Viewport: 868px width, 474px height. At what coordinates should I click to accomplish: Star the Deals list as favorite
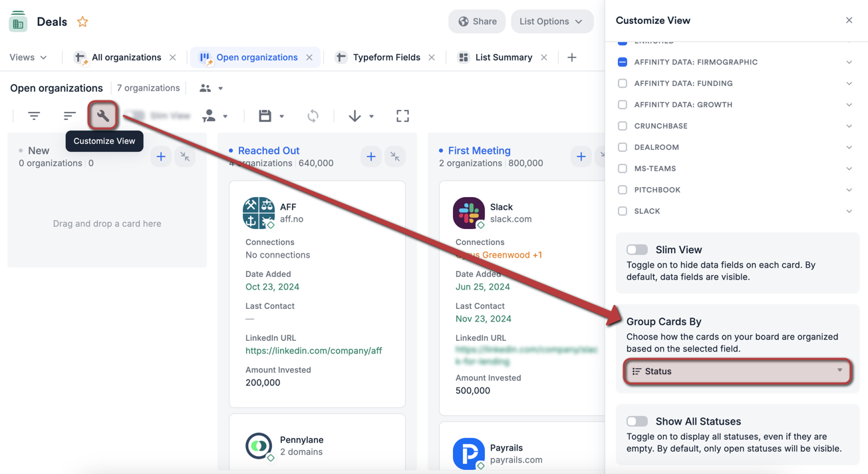pyautogui.click(x=82, y=21)
